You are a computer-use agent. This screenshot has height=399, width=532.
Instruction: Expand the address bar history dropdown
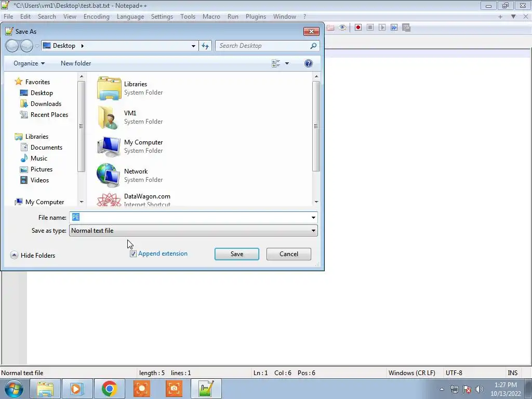(193, 46)
